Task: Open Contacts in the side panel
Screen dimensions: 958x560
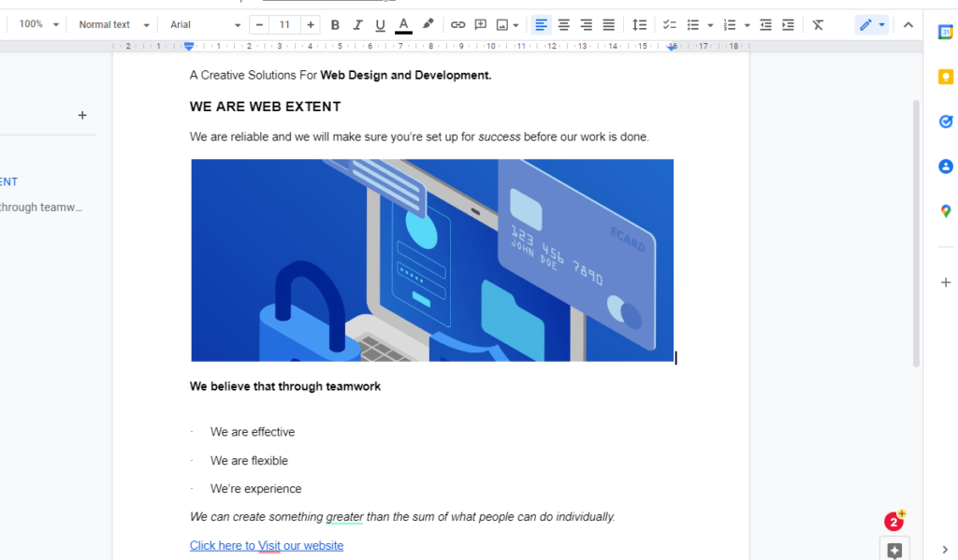Action: coord(945,166)
